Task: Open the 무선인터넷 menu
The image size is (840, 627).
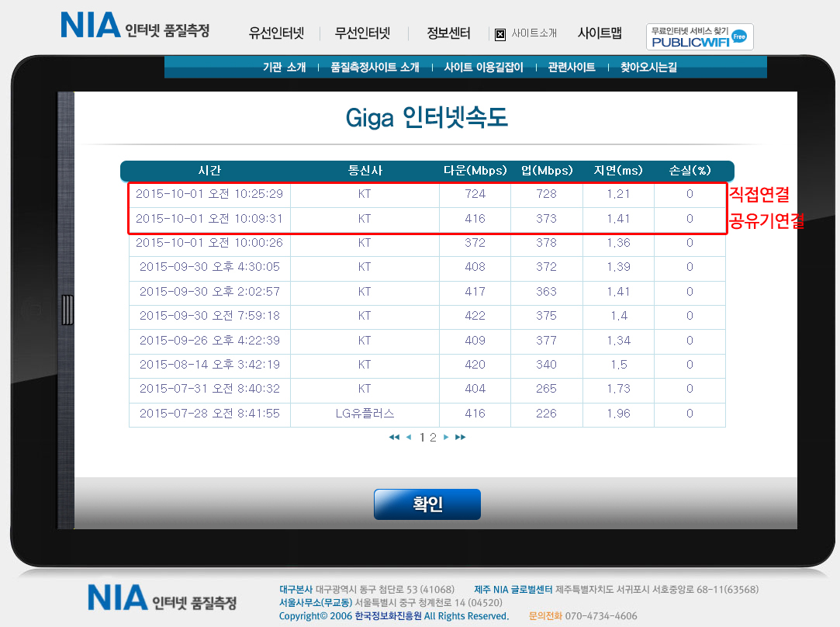Action: pyautogui.click(x=363, y=33)
